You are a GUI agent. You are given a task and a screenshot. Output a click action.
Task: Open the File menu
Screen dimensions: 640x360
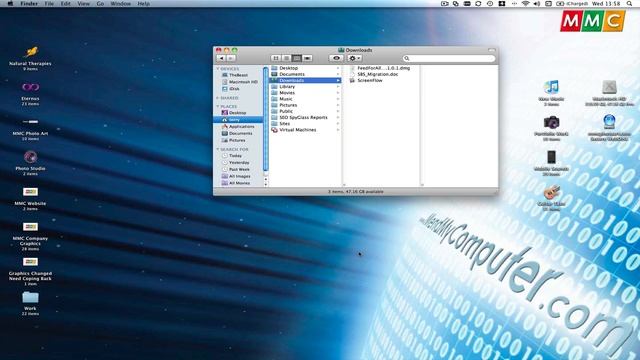point(49,3)
